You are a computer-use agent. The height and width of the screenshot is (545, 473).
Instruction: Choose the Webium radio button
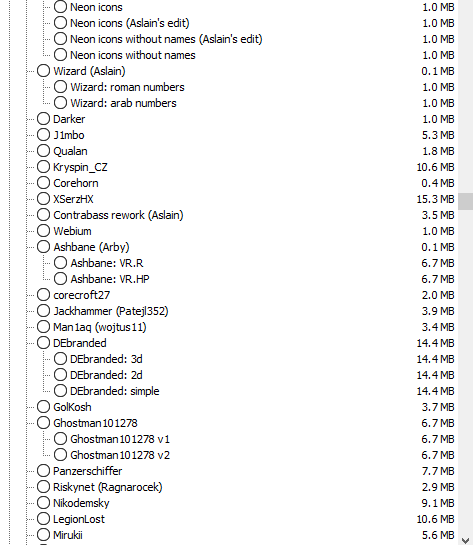pyautogui.click(x=43, y=231)
